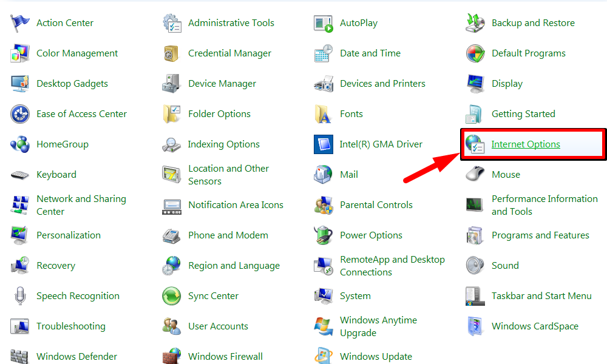The width and height of the screenshot is (607, 364).
Task: Select the Sound speaker icon
Action: click(x=475, y=266)
